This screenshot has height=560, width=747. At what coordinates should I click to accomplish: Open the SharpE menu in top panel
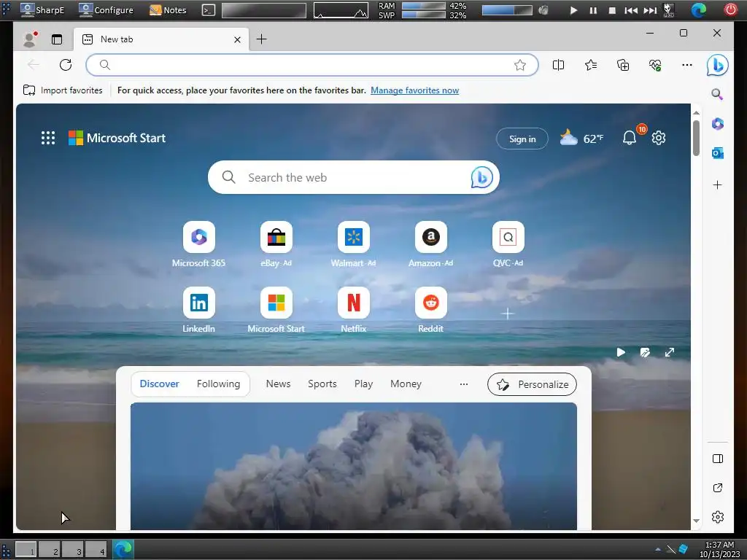[x=42, y=9]
